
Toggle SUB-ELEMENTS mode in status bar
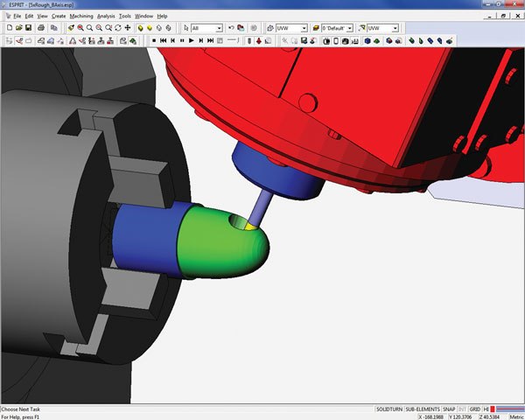422,409
